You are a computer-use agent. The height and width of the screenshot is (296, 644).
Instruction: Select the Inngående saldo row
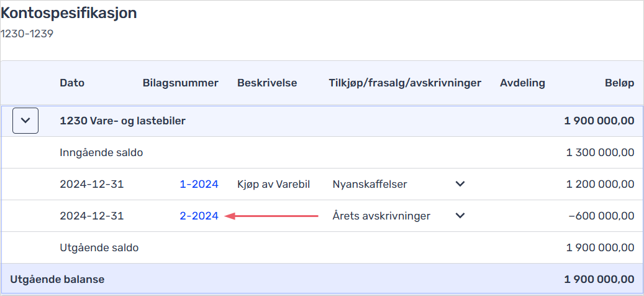tap(322, 152)
